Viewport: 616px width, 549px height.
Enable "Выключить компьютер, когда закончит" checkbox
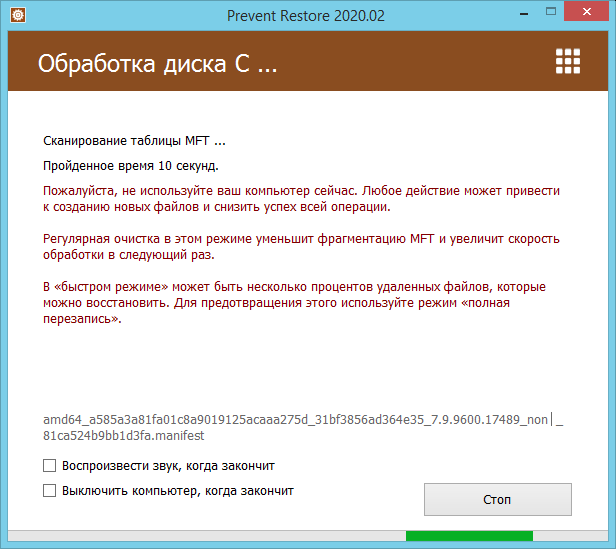[50, 490]
